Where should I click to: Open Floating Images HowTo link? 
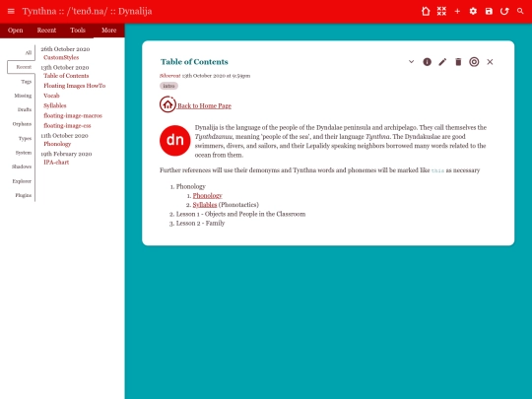click(75, 86)
